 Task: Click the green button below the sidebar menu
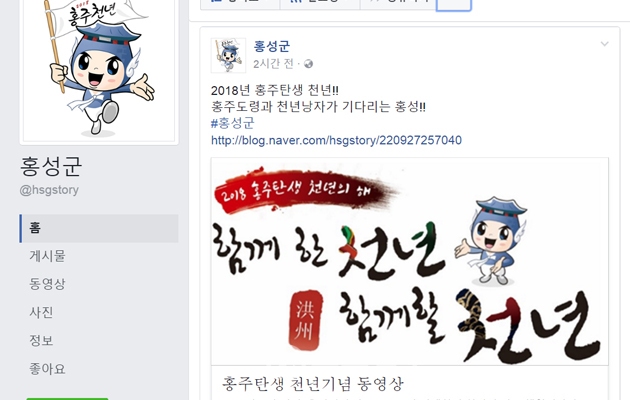(x=67, y=398)
